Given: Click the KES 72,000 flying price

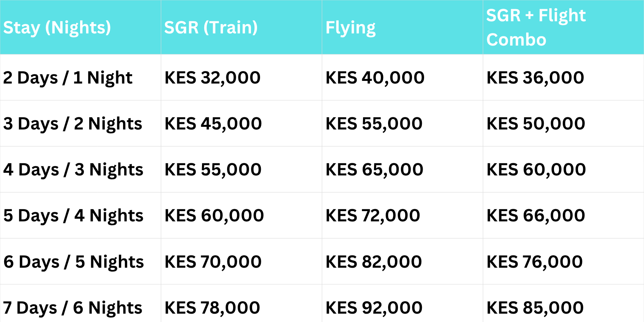Looking at the screenshot, I should [373, 216].
